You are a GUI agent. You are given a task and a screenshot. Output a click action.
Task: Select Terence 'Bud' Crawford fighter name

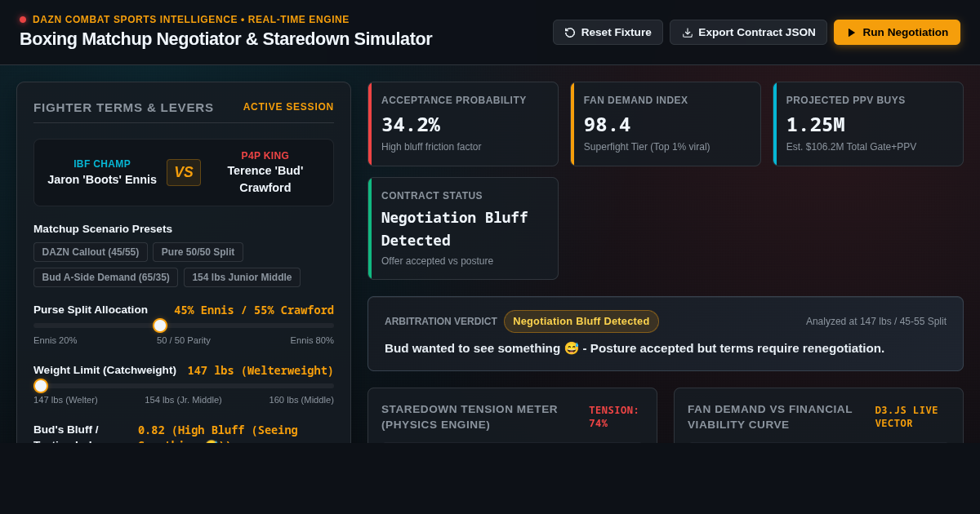265,179
